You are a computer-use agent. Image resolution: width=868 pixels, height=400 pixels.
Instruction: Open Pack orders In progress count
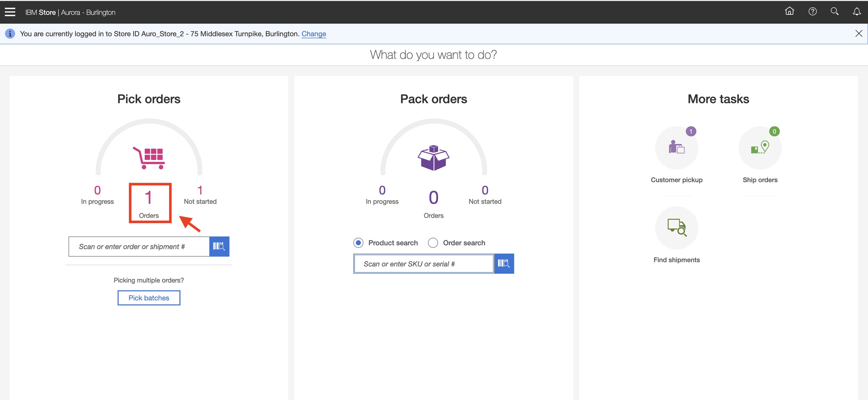382,195
